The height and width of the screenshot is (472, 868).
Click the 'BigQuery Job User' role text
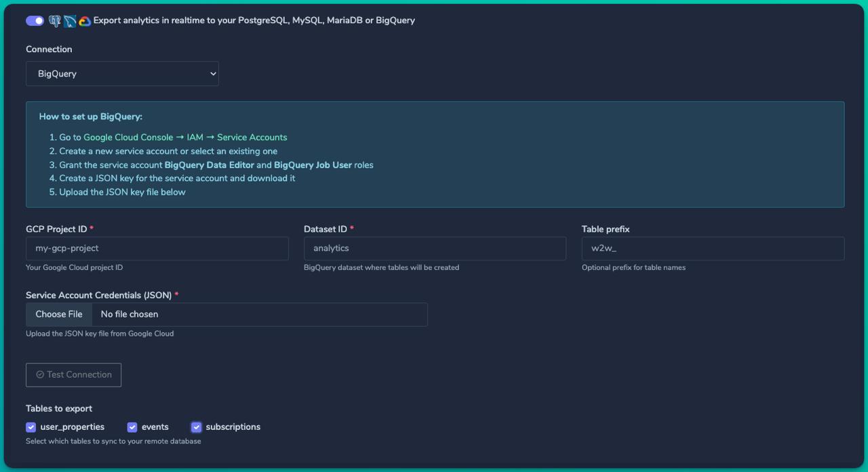coord(313,165)
